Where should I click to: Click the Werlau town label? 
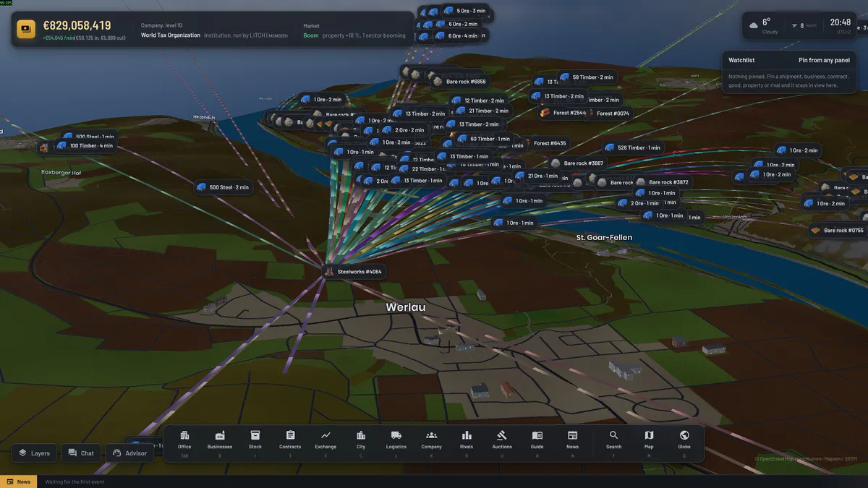[x=406, y=307]
